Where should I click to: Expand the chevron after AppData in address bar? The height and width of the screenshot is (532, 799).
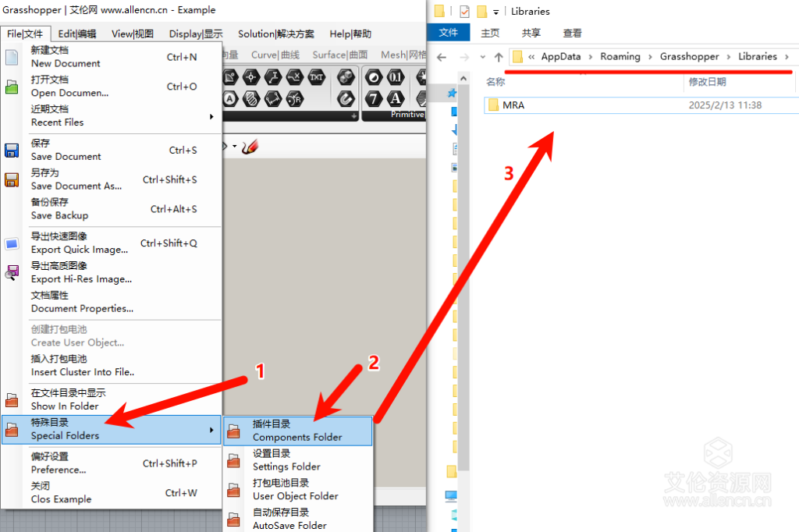[x=591, y=57]
